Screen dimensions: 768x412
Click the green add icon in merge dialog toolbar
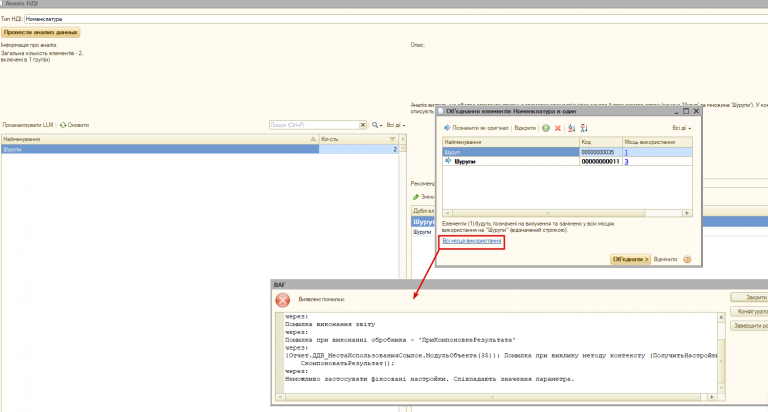pyautogui.click(x=546, y=128)
